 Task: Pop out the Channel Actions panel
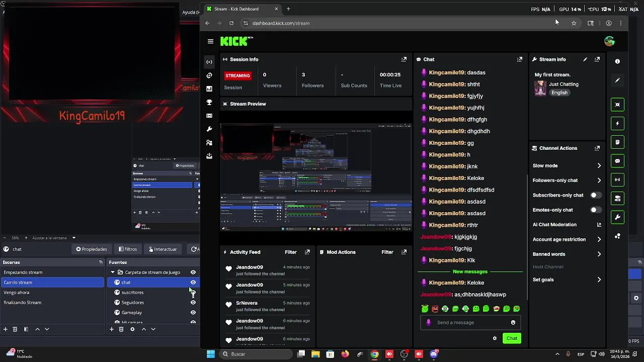[597, 148]
